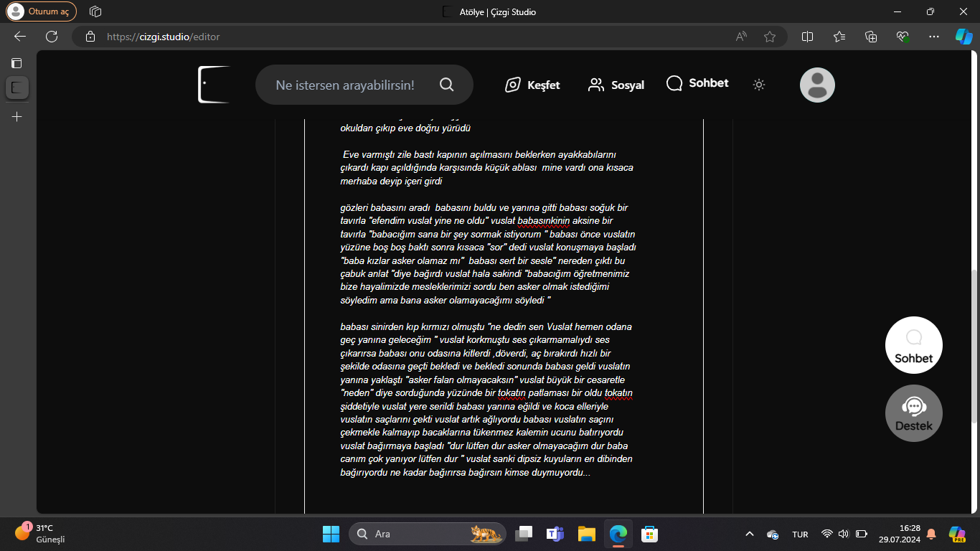Image resolution: width=980 pixels, height=551 pixels.
Task: Click the TUR keyboard language indicator
Action: point(800,534)
